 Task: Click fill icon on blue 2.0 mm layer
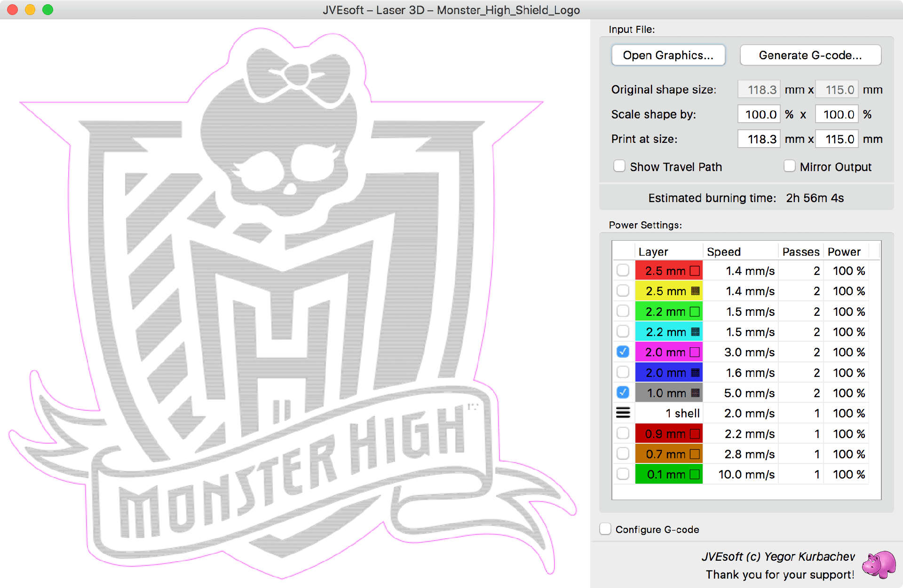tap(695, 373)
